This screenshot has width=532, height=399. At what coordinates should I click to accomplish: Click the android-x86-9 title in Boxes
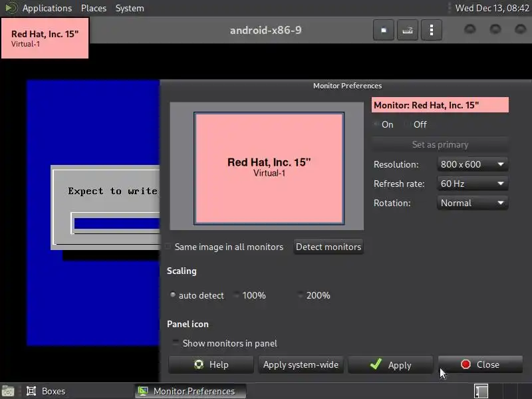[x=265, y=30]
